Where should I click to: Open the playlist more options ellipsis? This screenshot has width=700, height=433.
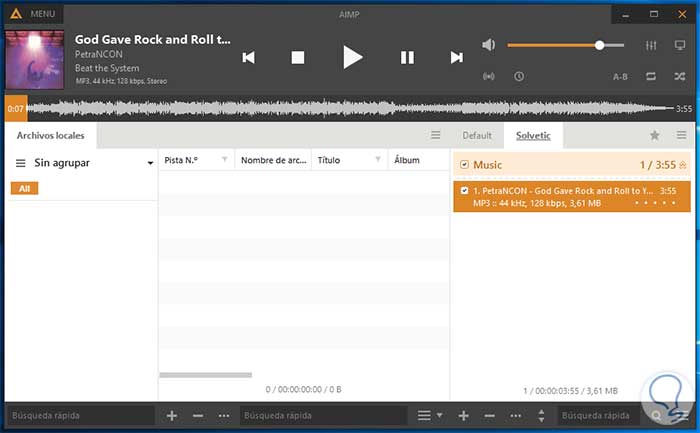tap(515, 416)
